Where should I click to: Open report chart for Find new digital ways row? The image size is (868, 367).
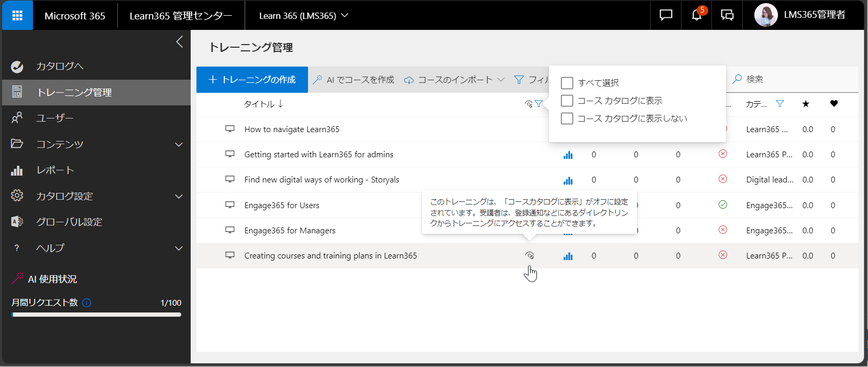point(568,180)
